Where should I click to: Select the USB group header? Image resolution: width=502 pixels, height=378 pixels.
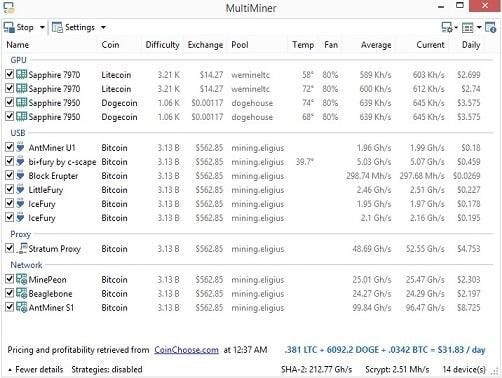coord(18,133)
